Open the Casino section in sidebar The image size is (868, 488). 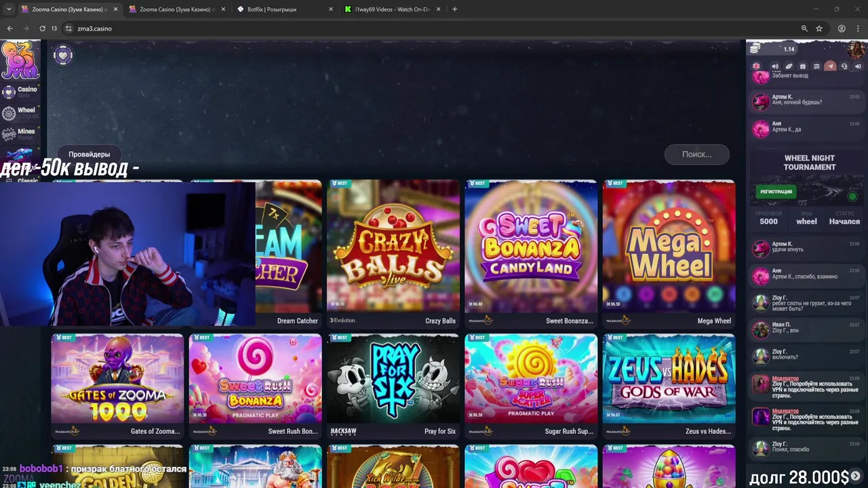point(19,91)
